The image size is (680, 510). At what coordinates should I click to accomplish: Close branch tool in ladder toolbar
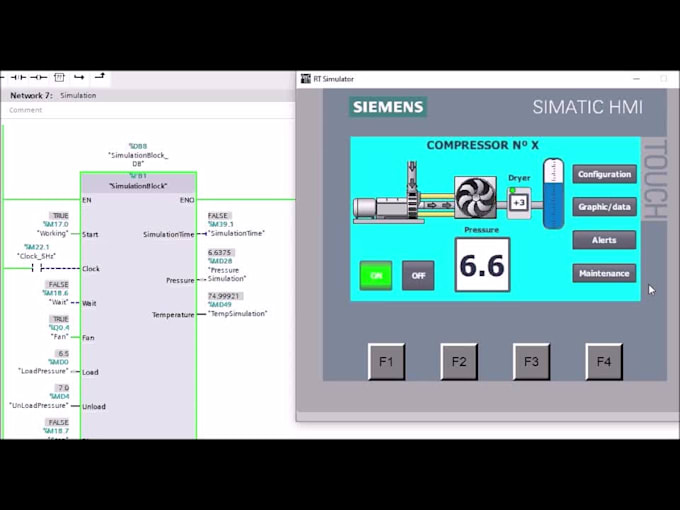click(100, 76)
